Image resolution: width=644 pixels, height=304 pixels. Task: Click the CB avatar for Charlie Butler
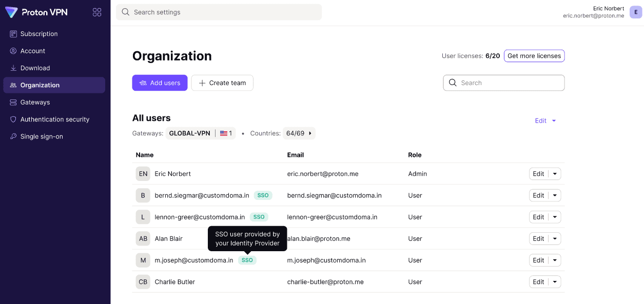[143, 282]
